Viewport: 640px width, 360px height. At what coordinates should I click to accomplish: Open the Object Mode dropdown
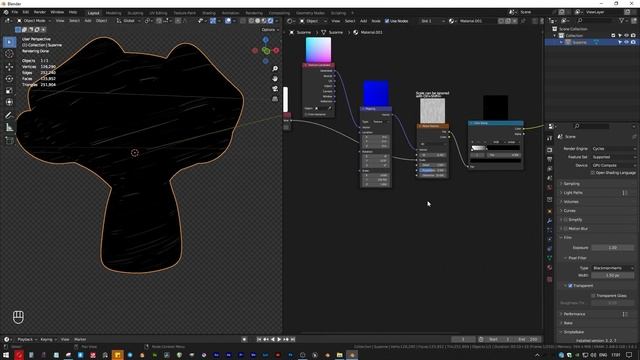(33, 21)
